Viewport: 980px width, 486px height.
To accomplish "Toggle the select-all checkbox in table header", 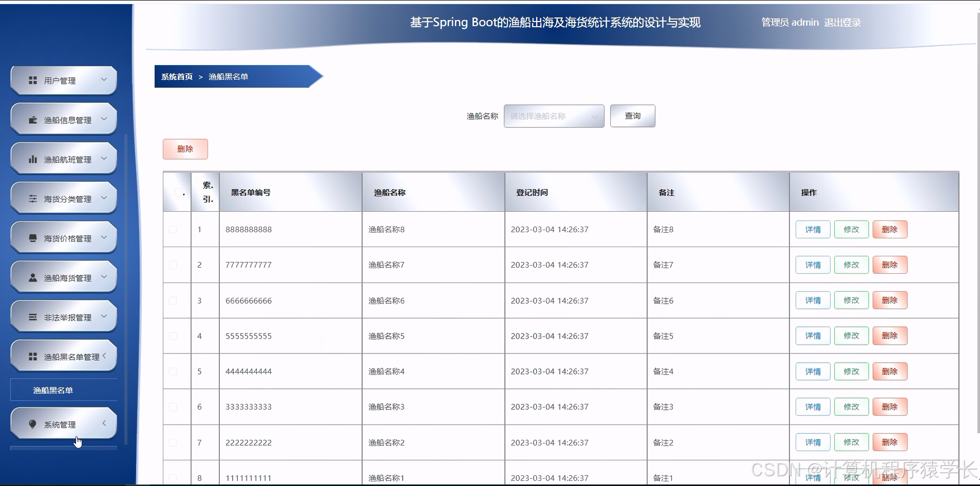I will (178, 192).
